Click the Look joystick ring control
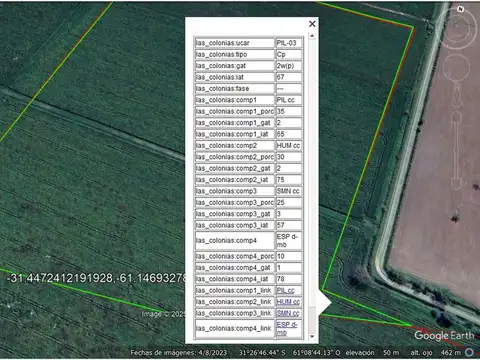The image size is (480, 360). pos(457,28)
